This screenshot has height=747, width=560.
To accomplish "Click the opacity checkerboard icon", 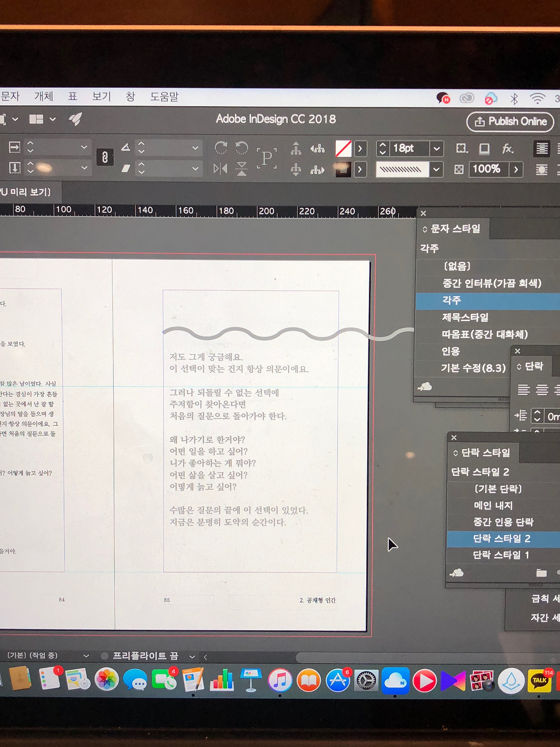I will [x=458, y=169].
